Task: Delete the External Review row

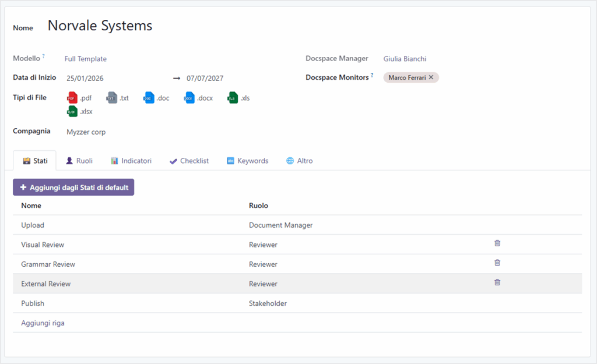Action: click(x=497, y=282)
